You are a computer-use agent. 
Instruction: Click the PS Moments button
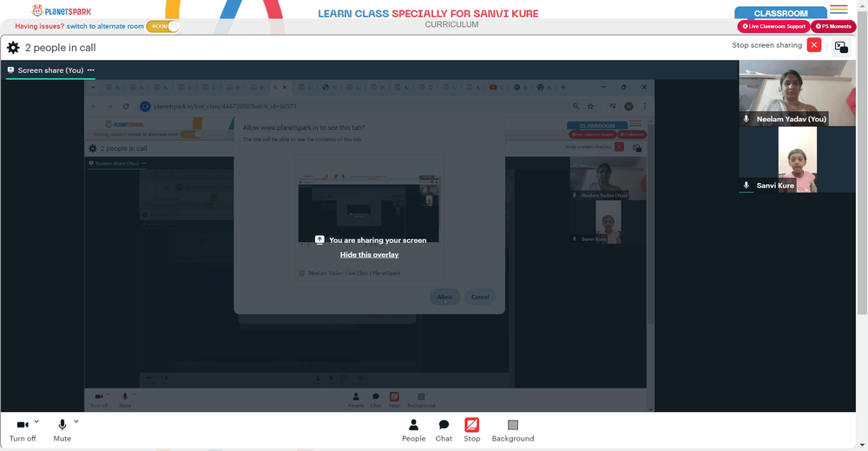click(x=833, y=26)
